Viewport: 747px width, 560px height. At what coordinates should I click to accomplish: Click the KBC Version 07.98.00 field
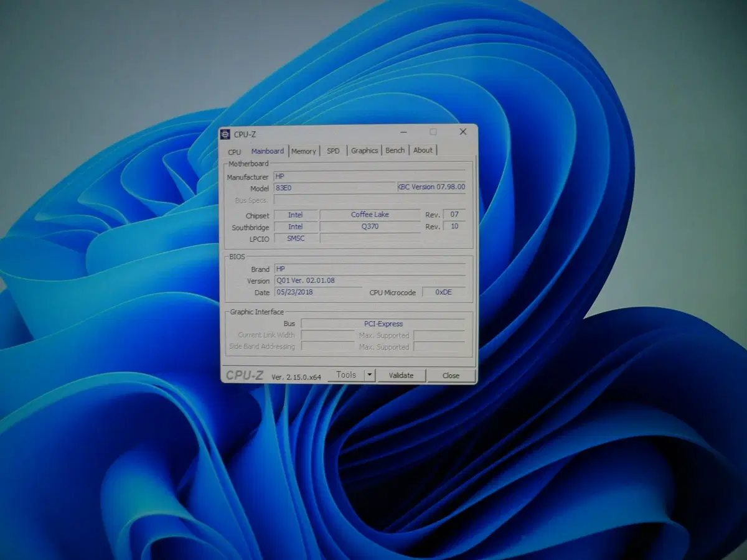[x=431, y=187]
